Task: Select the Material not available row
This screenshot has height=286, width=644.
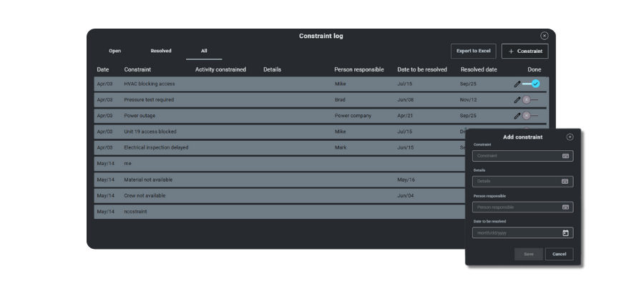Action: tap(279, 179)
